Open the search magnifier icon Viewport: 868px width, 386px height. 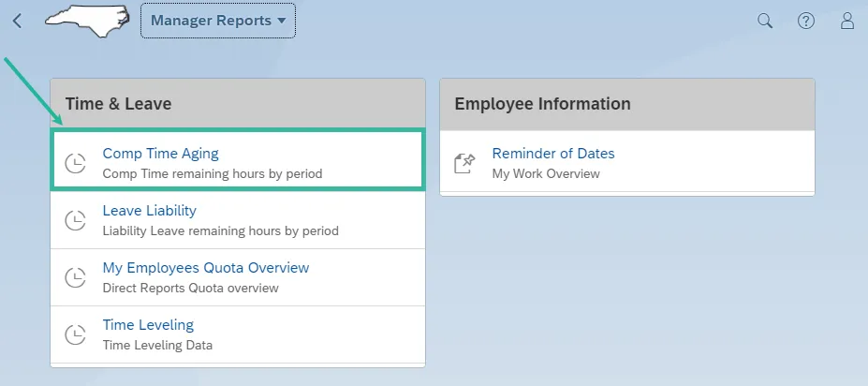point(765,21)
